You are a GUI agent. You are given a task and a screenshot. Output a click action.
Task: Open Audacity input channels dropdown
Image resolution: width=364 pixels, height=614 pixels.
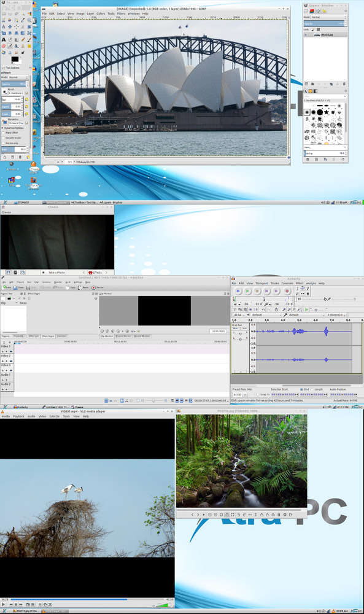tap(336, 315)
